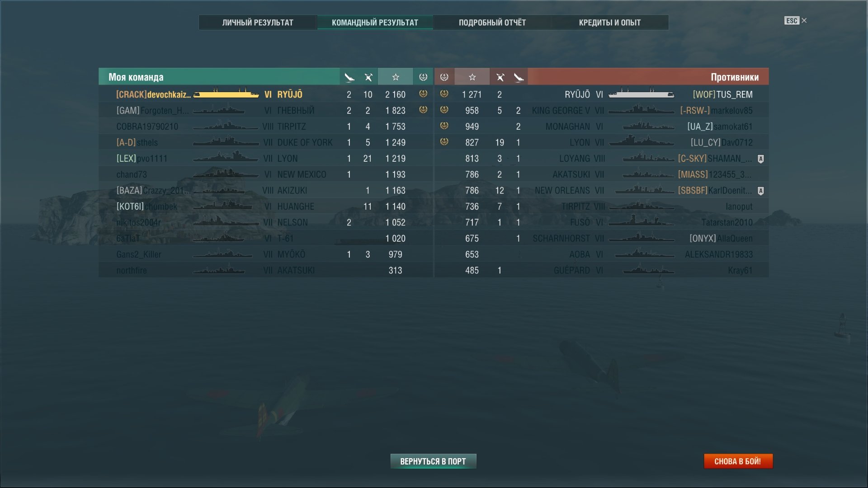
Task: Click enemy team achievements medal column header
Action: (444, 77)
